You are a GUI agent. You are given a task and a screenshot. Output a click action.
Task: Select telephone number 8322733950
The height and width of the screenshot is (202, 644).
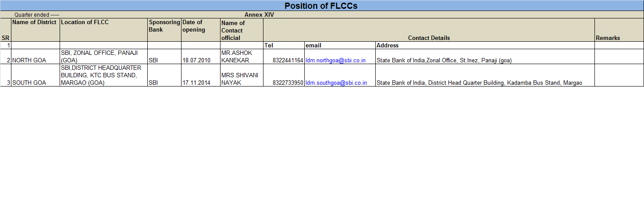click(x=288, y=83)
